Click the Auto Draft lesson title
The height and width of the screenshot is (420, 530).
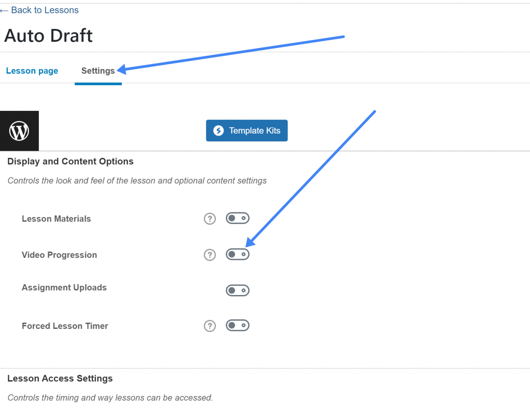(x=48, y=36)
